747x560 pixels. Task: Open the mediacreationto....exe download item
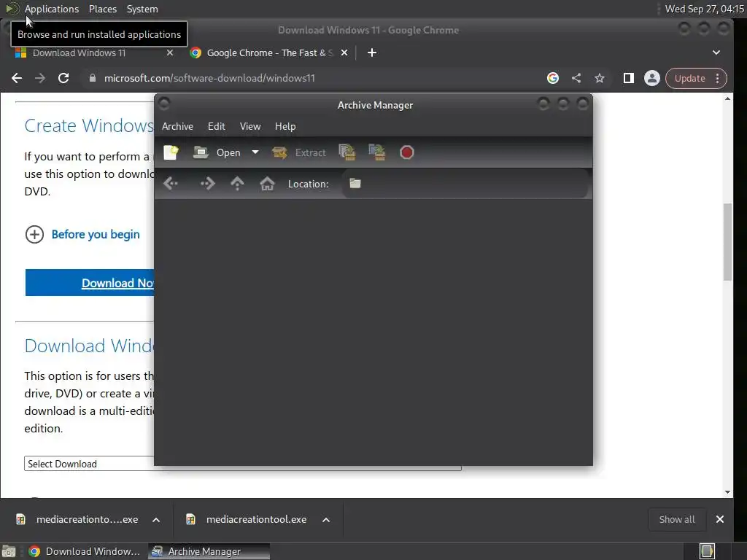pyautogui.click(x=79, y=519)
